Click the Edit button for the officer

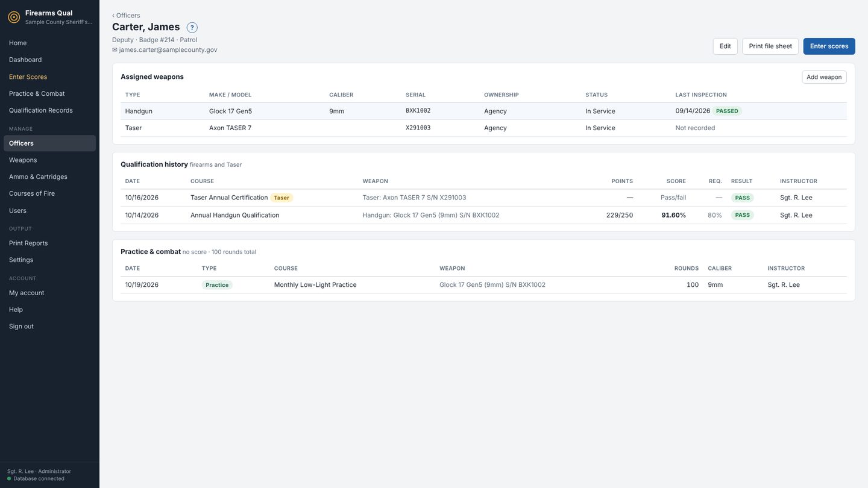tap(725, 46)
